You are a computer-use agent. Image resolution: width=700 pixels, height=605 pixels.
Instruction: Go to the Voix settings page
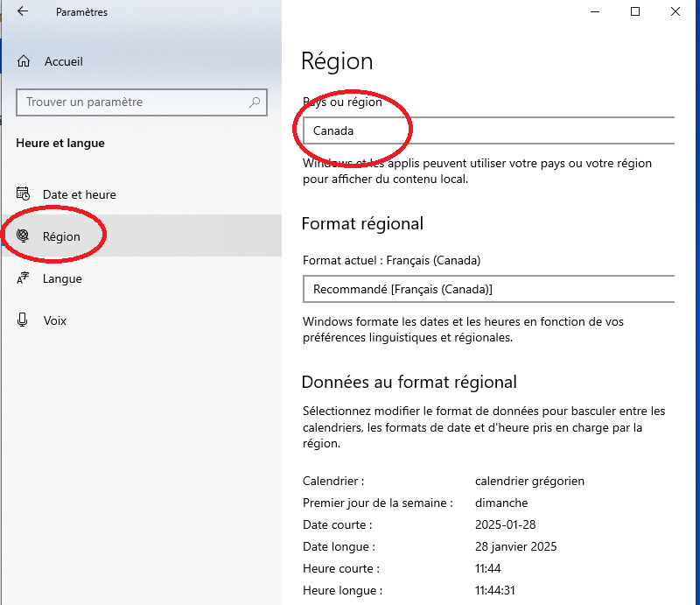[x=142, y=320]
